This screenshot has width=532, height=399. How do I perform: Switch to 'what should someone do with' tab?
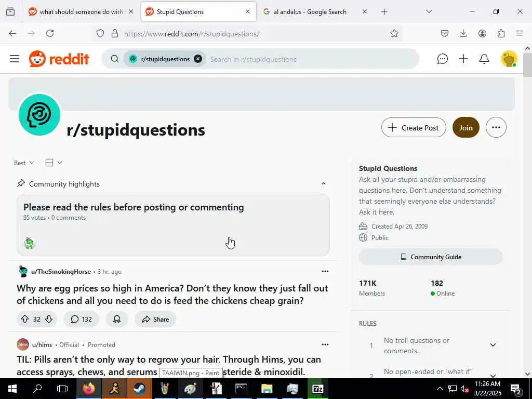point(81,11)
